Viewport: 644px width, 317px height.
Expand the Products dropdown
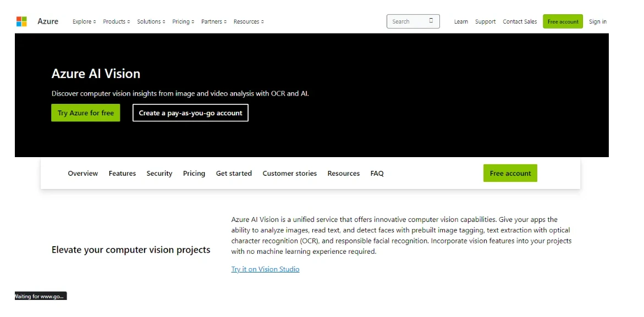coord(114,22)
